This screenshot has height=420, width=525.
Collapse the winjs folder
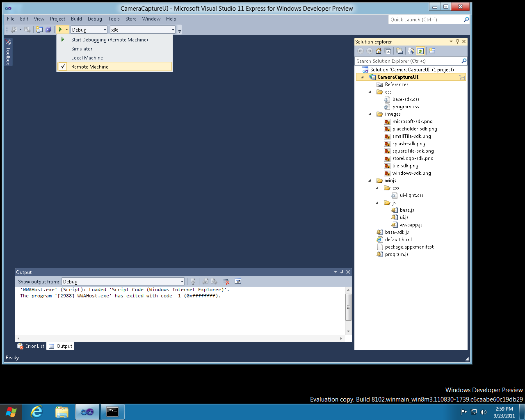pyautogui.click(x=370, y=180)
